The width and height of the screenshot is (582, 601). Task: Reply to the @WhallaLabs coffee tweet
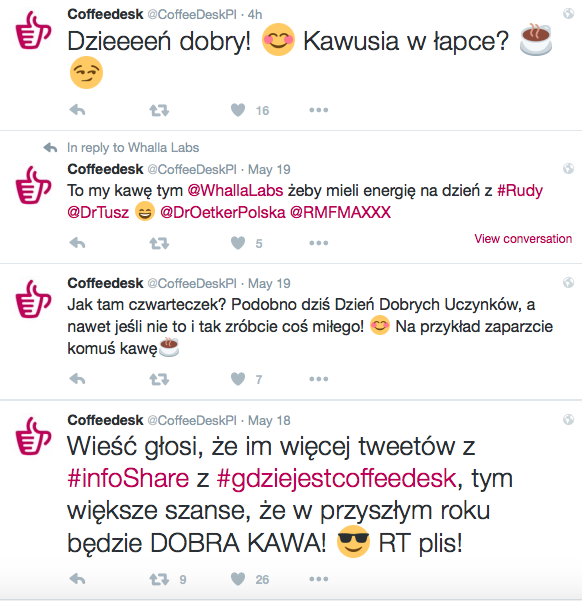click(77, 243)
